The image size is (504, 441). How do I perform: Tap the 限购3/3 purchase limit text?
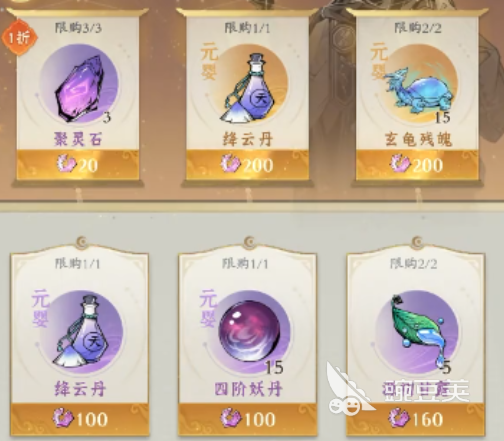(78, 27)
